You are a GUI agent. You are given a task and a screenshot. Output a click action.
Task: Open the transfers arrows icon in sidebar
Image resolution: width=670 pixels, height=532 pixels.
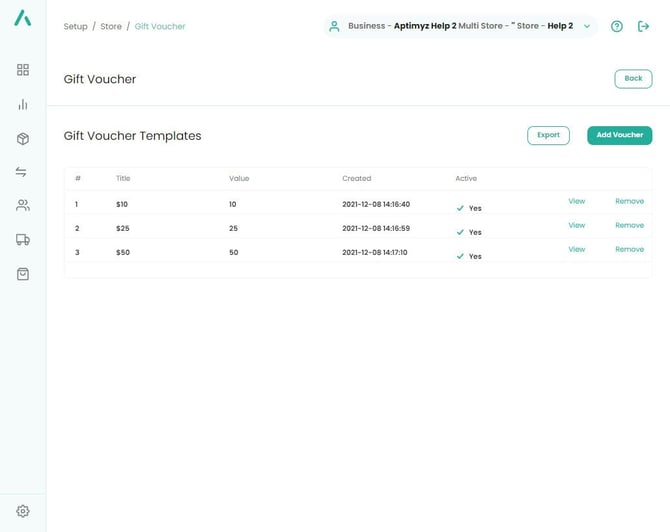(22, 172)
